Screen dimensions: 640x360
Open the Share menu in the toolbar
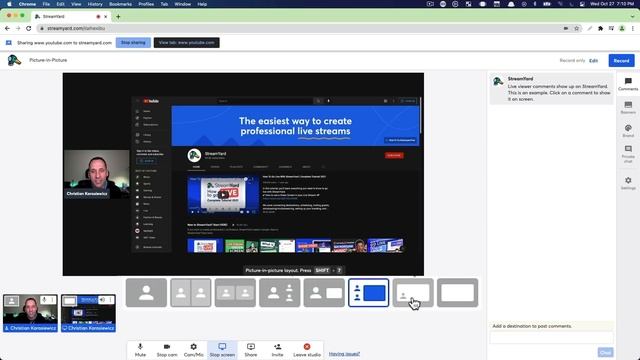tap(251, 350)
